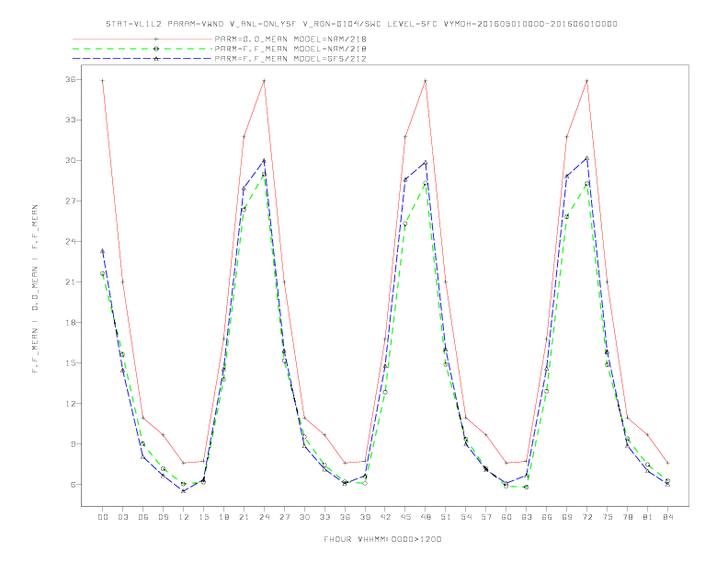Click x-axis tick label 00
This screenshot has height=563, width=728.
click(103, 517)
